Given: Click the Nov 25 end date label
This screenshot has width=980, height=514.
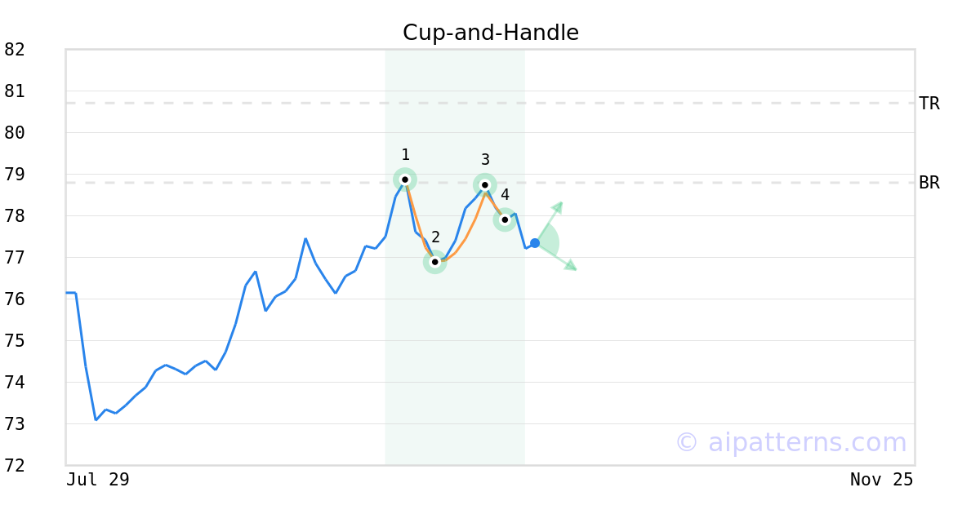Looking at the screenshot, I should coord(881,480).
